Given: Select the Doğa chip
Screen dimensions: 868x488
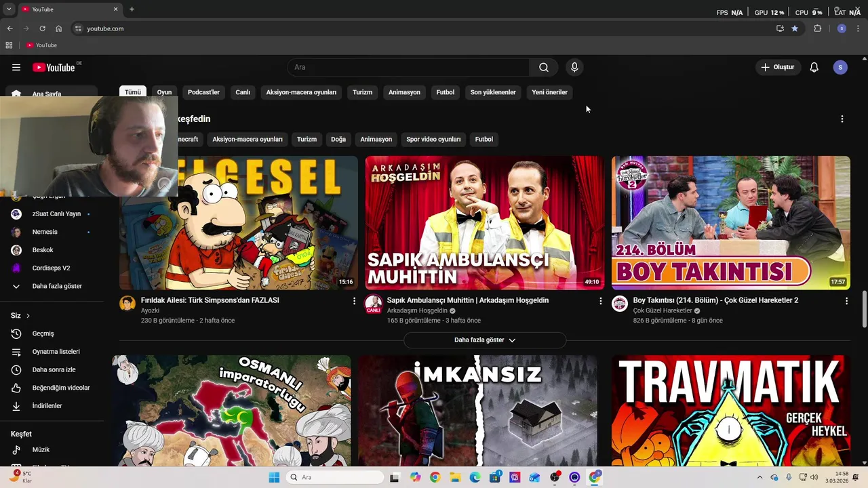Looking at the screenshot, I should pyautogui.click(x=338, y=139).
